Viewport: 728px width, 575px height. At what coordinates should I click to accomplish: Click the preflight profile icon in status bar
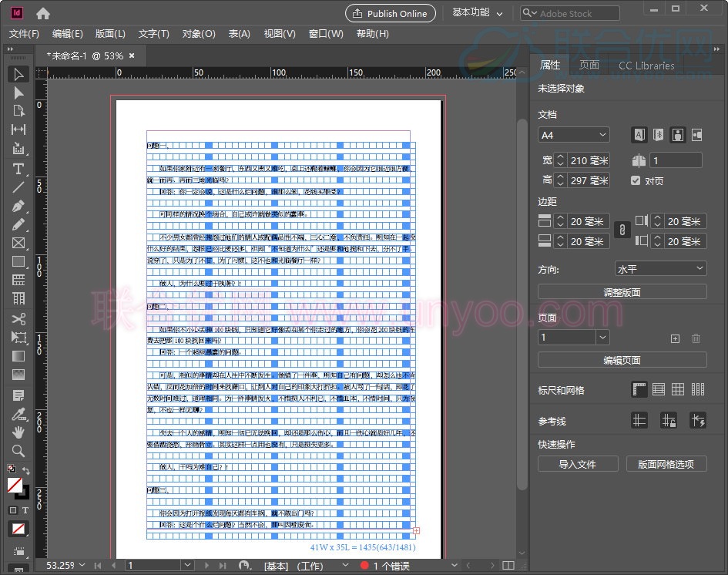tap(245, 565)
